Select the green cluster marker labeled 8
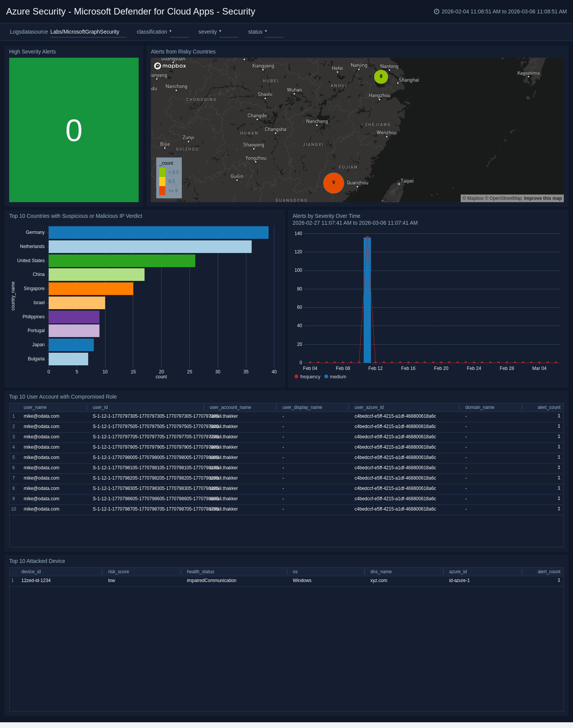This screenshot has width=573, height=728. pyautogui.click(x=381, y=76)
